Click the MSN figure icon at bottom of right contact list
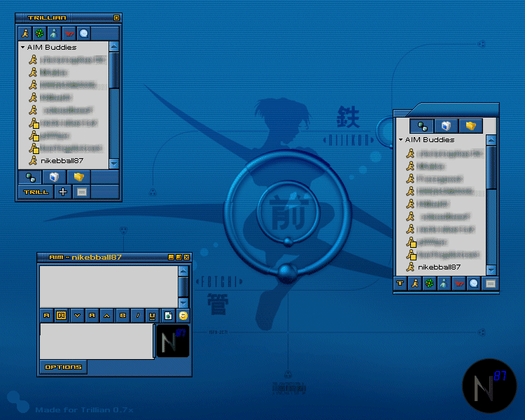This screenshot has width=525, height=420. 444,283
